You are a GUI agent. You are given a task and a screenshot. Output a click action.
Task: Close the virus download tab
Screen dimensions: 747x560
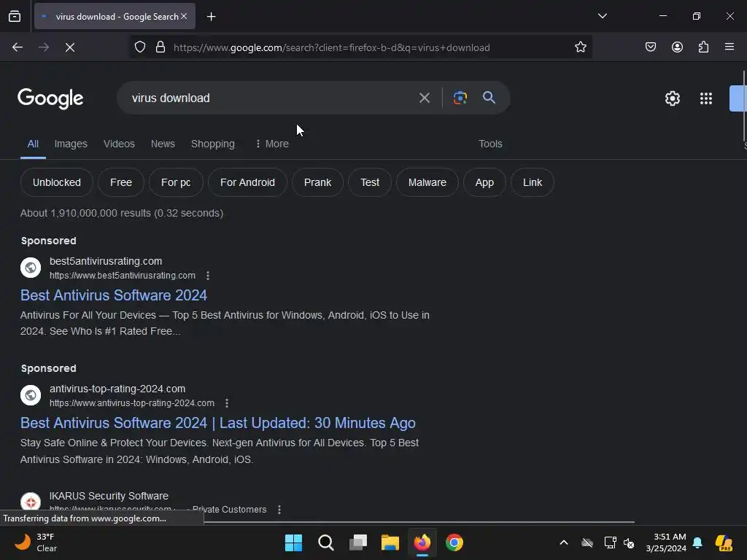(x=184, y=16)
